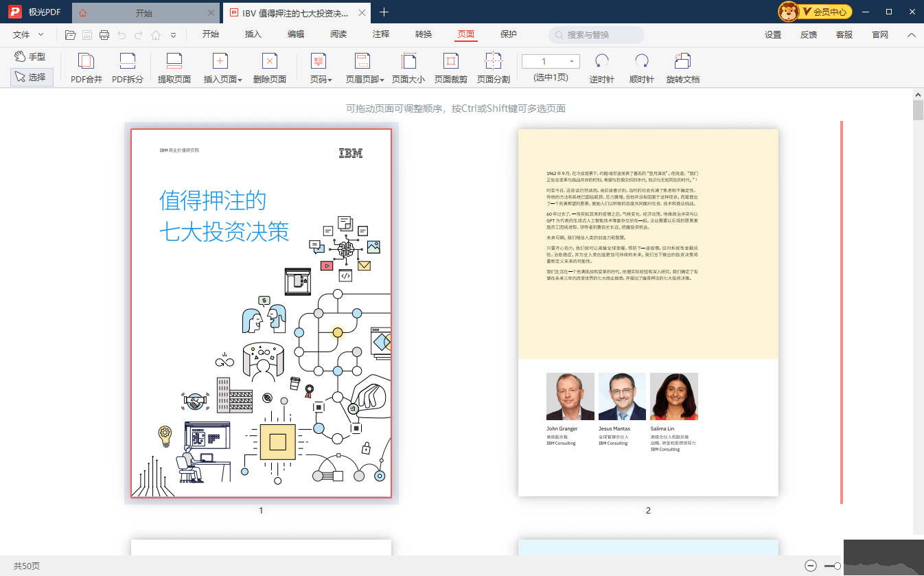Open 页面大小 page size tool

408,69
